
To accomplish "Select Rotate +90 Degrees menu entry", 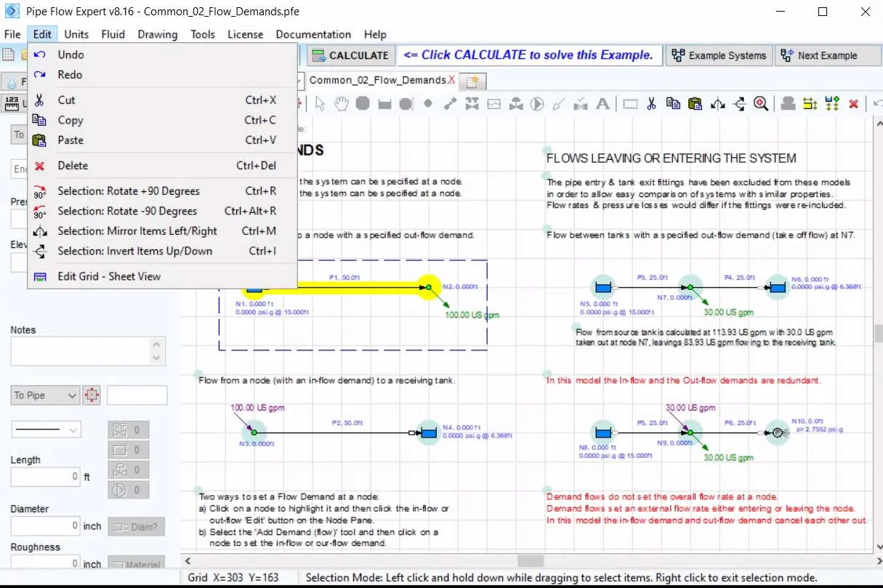I will tap(161, 191).
